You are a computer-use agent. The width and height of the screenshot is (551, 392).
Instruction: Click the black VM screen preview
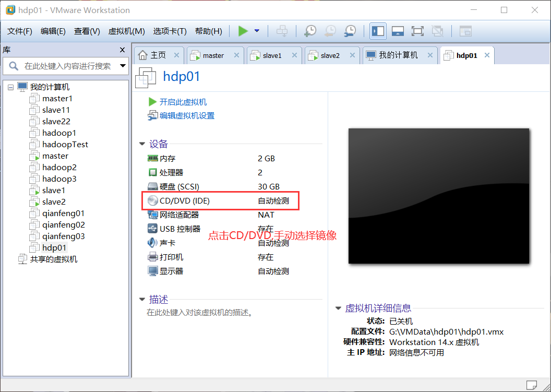point(438,196)
